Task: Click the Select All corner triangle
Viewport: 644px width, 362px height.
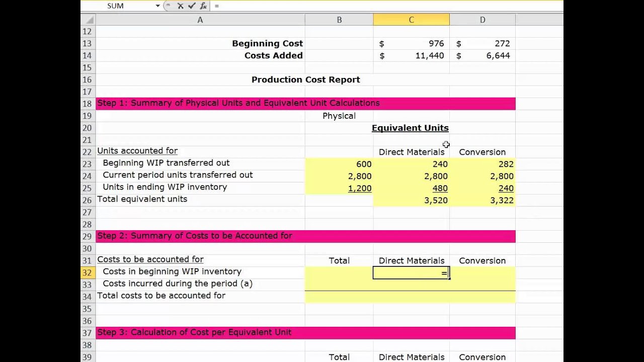Action: (88, 20)
